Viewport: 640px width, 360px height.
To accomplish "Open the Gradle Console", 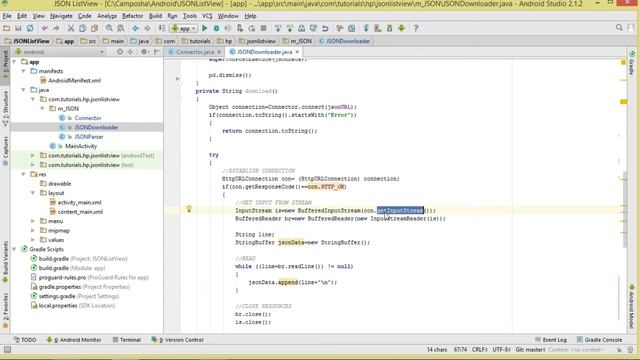I will [x=600, y=340].
